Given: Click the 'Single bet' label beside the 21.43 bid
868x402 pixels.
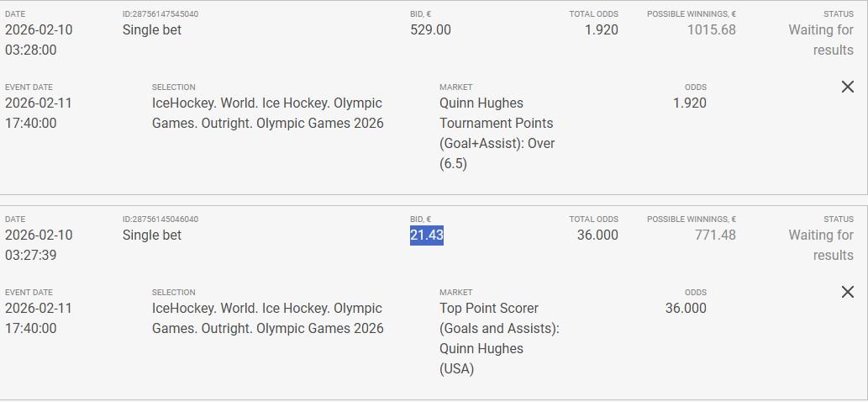Looking at the screenshot, I should click(x=152, y=235).
